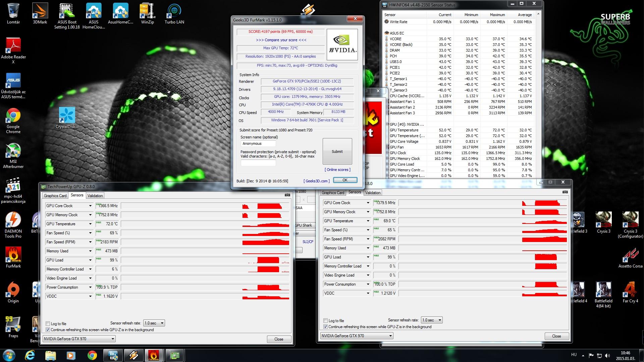The height and width of the screenshot is (362, 644).
Task: Open Validation tab in left GPU-Z
Action: point(95,196)
